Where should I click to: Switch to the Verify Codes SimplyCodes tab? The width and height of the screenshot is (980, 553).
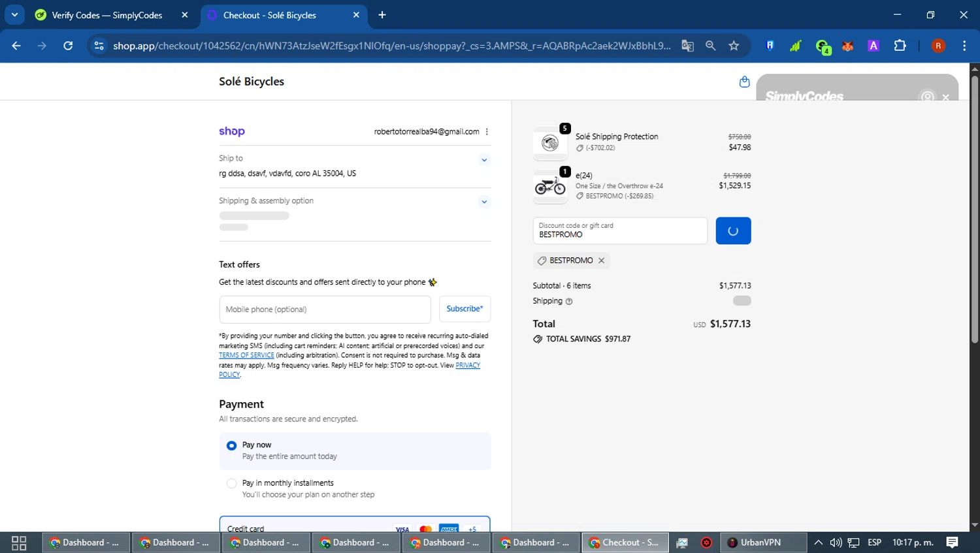(x=106, y=15)
